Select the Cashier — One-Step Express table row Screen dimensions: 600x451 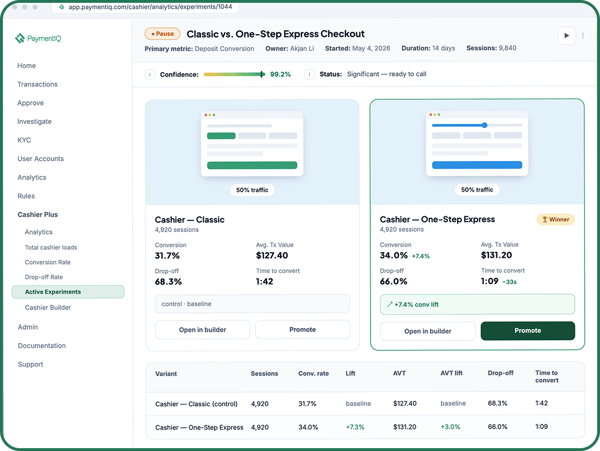coord(365,427)
